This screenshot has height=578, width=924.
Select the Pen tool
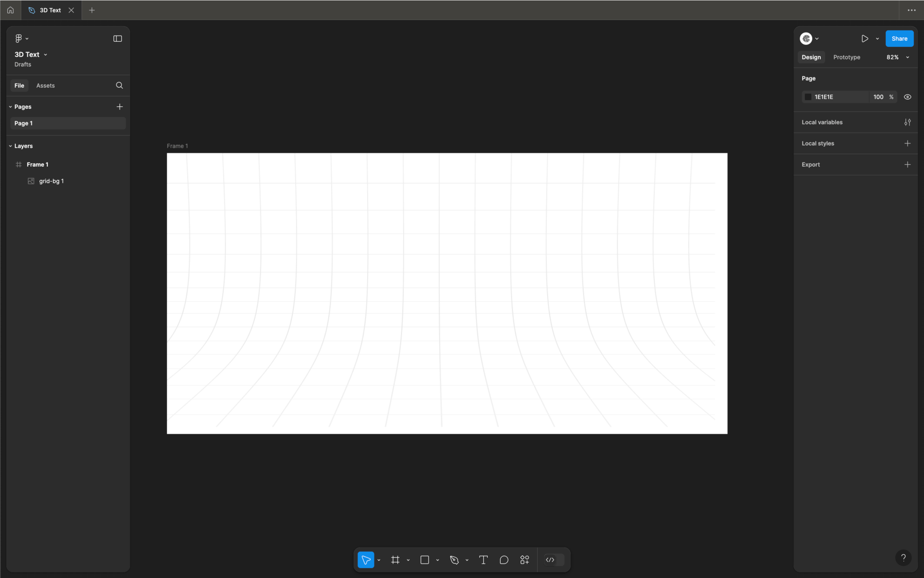(x=454, y=560)
